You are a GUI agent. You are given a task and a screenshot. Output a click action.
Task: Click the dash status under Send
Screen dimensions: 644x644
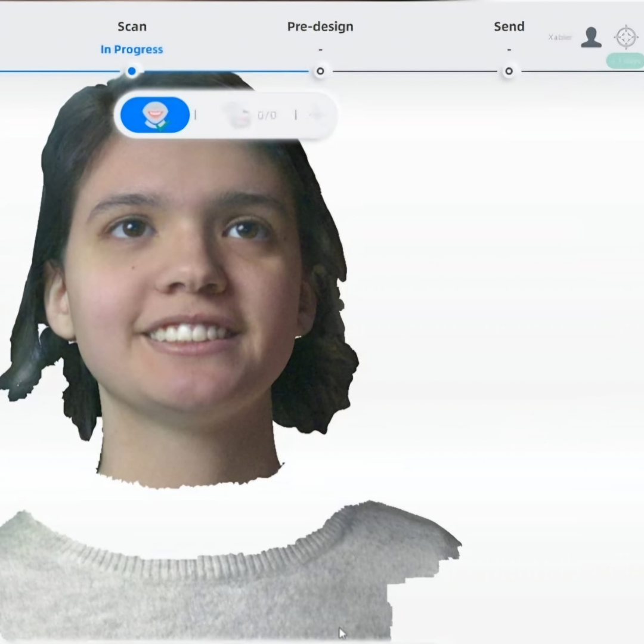509,50
